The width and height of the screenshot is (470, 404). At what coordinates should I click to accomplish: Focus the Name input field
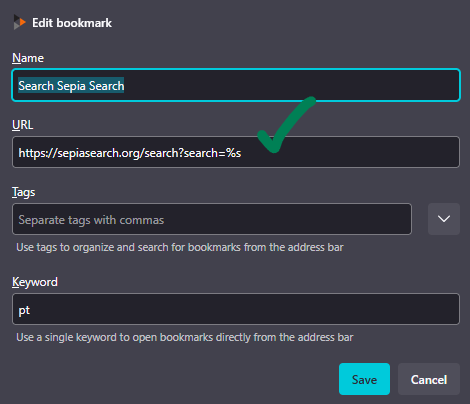click(236, 85)
